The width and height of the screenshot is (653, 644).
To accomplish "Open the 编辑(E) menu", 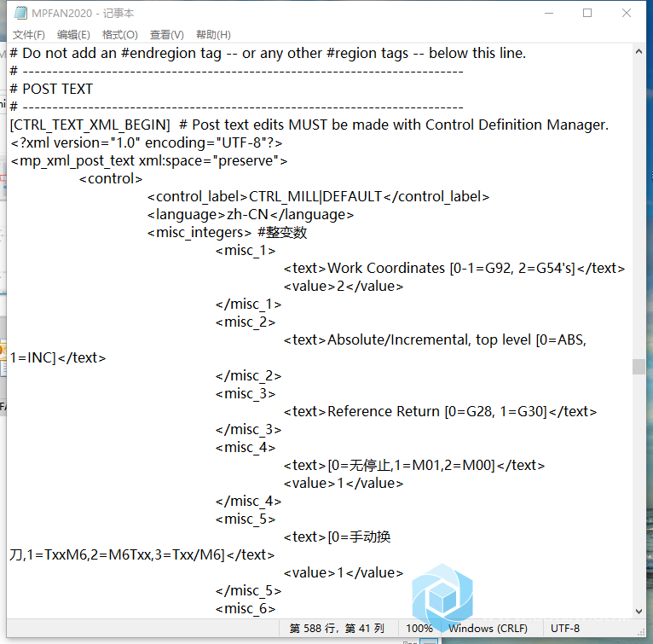I will [x=73, y=35].
